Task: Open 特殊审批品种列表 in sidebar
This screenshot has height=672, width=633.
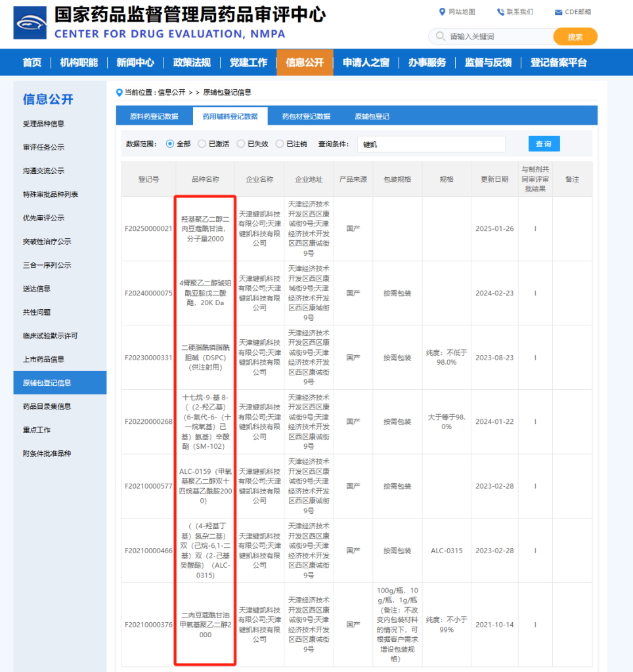Action: click(50, 194)
